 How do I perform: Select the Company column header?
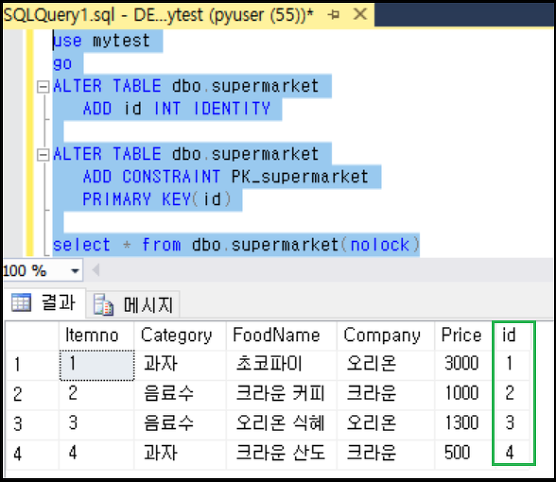click(386, 336)
